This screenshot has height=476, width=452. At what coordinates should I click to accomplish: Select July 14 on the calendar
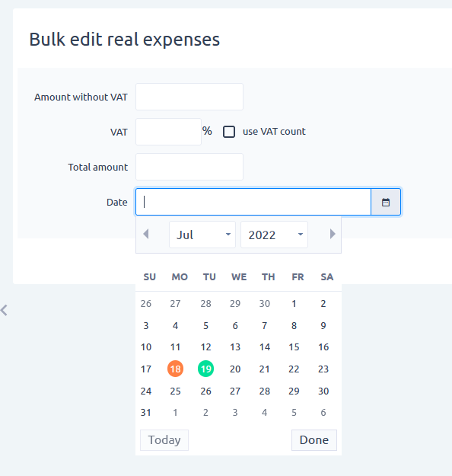pos(265,347)
